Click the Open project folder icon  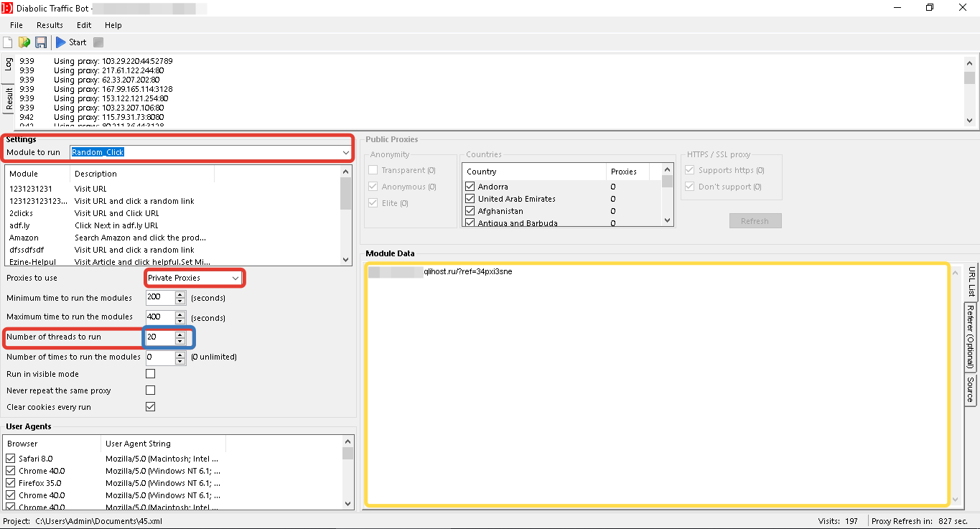(24, 42)
